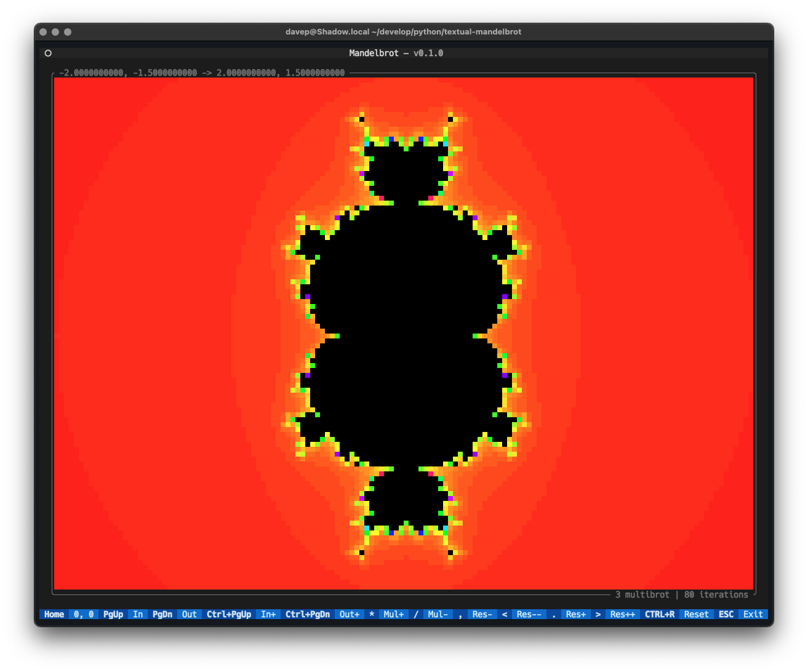This screenshot has width=808, height=672.
Task: Click the coordinate range label above the fractal
Action: coord(201,72)
